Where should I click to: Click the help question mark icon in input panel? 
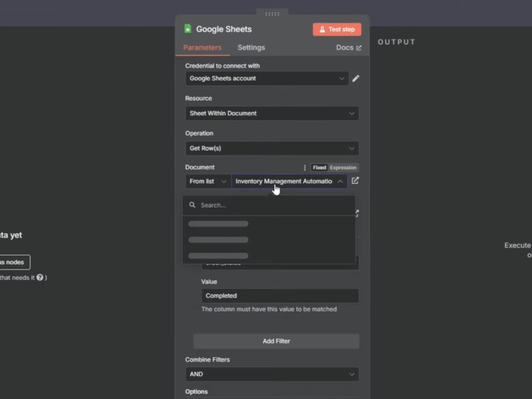[x=40, y=278]
